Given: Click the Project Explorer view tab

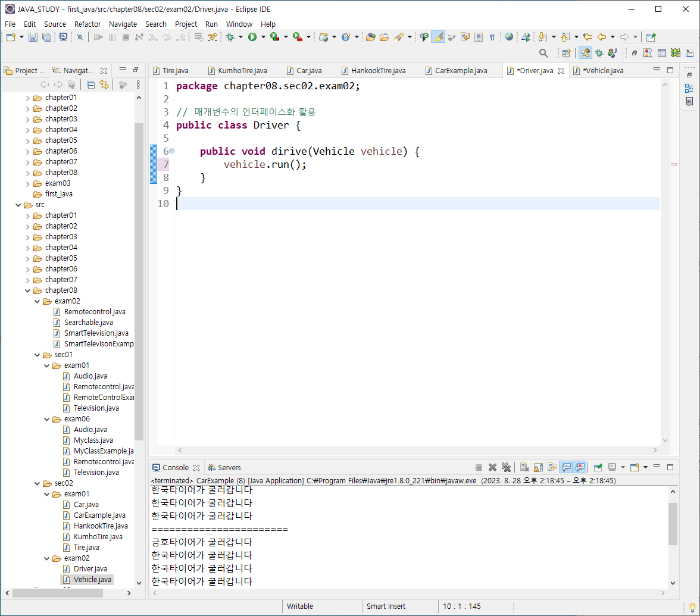Looking at the screenshot, I should coord(24,70).
